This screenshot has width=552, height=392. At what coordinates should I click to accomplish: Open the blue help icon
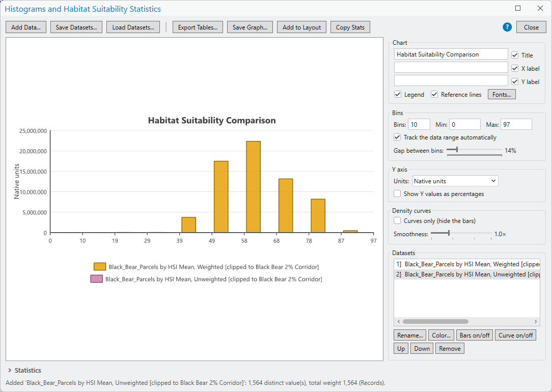tap(507, 27)
